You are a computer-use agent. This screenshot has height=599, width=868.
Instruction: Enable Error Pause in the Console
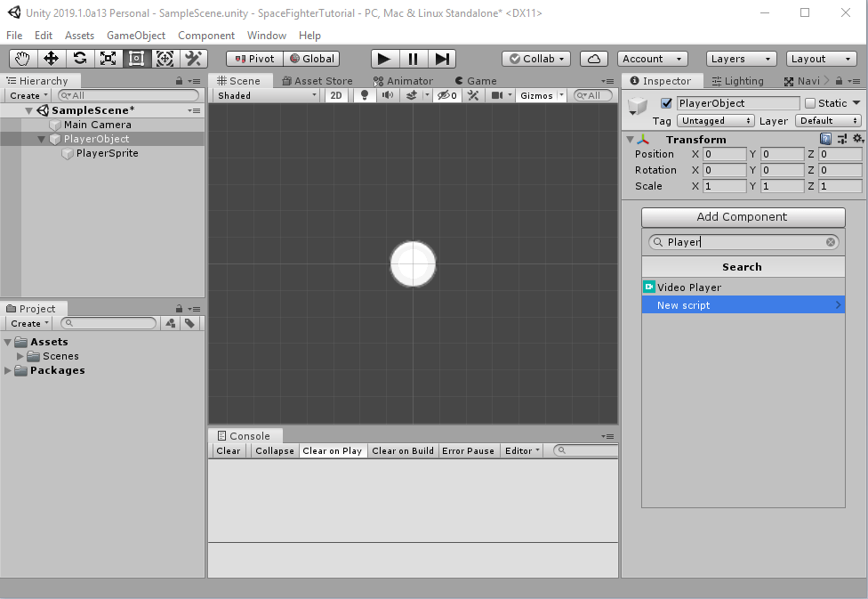468,450
